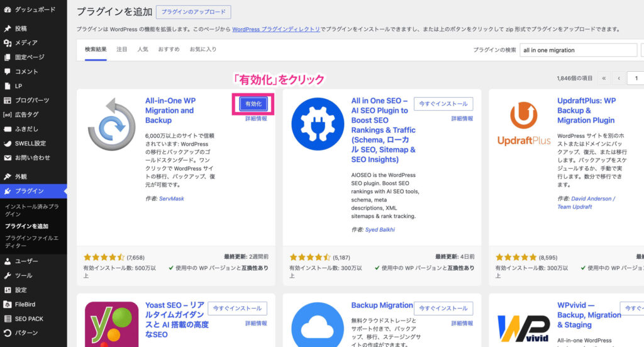Click the SEO PACK list icon
Screen dimensions: 644x347
(8, 319)
